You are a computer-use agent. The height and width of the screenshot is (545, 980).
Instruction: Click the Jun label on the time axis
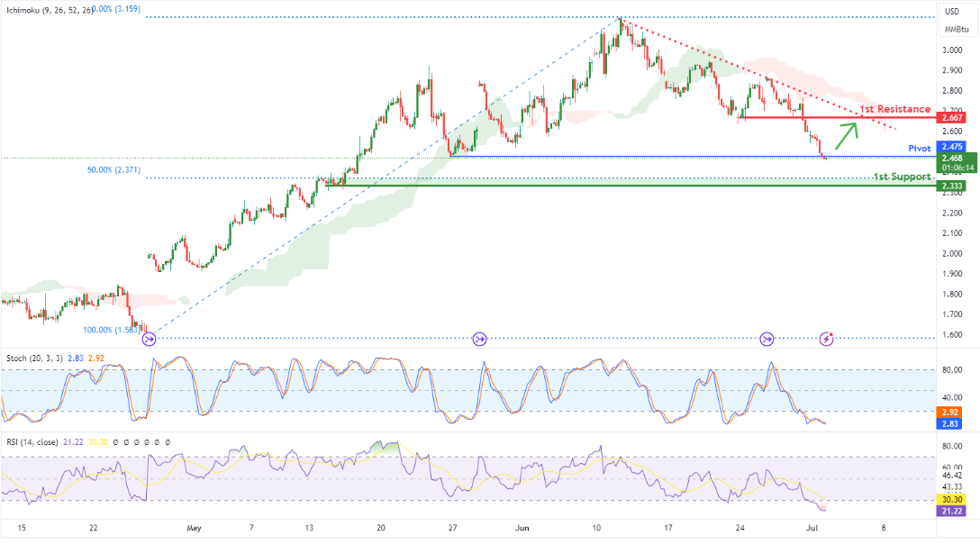(522, 528)
